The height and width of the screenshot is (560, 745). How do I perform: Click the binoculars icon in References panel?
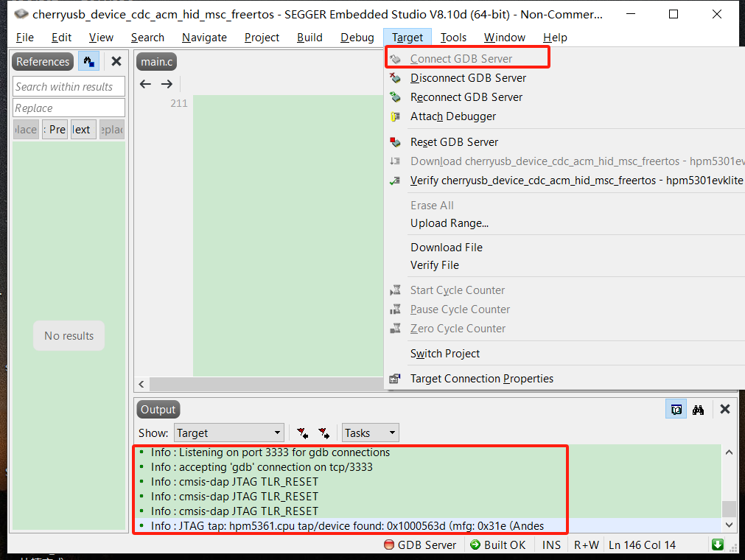coord(89,62)
